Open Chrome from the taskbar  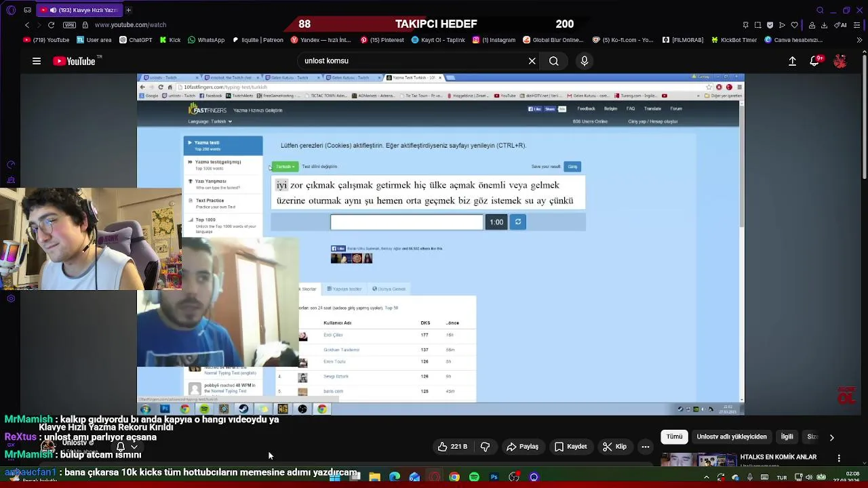click(454, 477)
